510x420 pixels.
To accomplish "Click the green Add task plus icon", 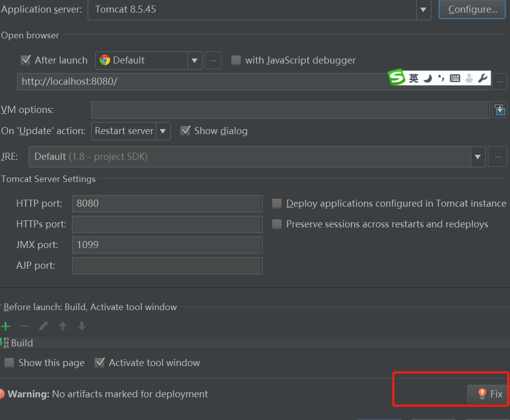I will coord(6,326).
